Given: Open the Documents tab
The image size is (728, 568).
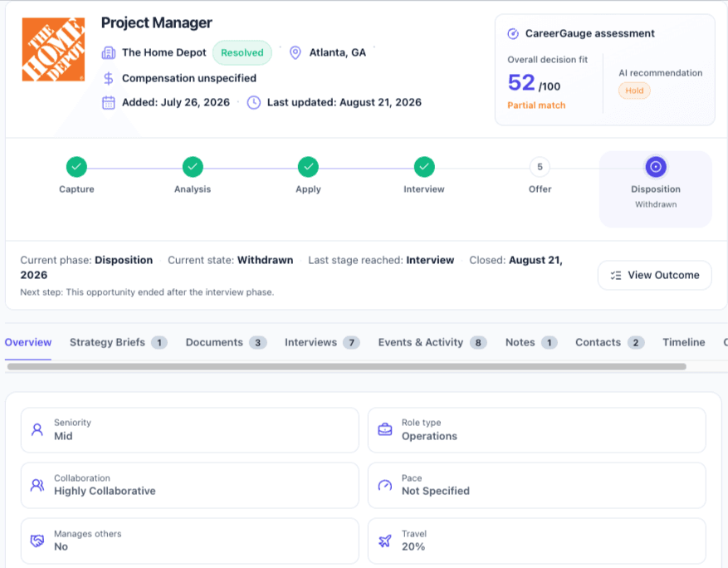Looking at the screenshot, I should coord(226,343).
